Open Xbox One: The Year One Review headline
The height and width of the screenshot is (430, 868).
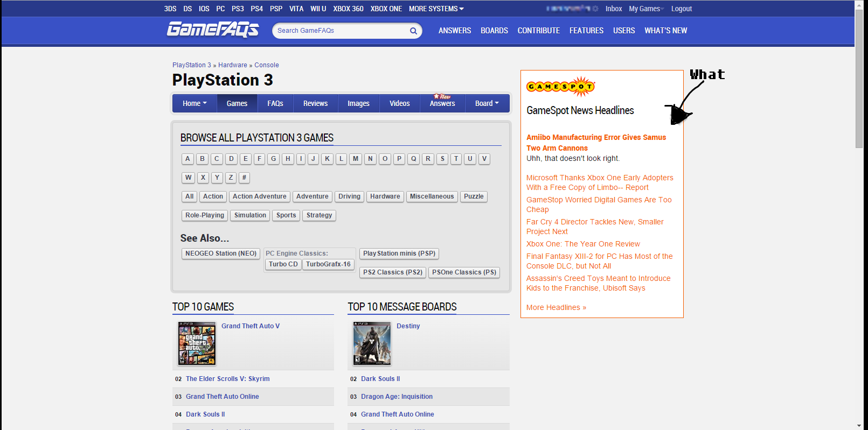pyautogui.click(x=583, y=244)
